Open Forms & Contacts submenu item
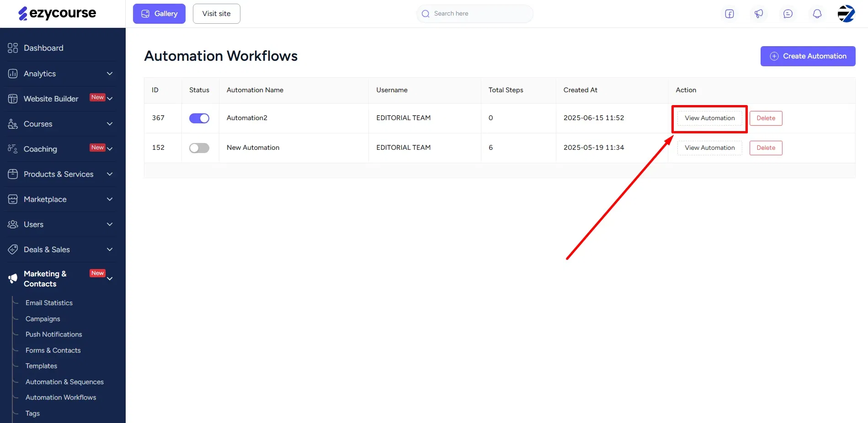 (53, 350)
